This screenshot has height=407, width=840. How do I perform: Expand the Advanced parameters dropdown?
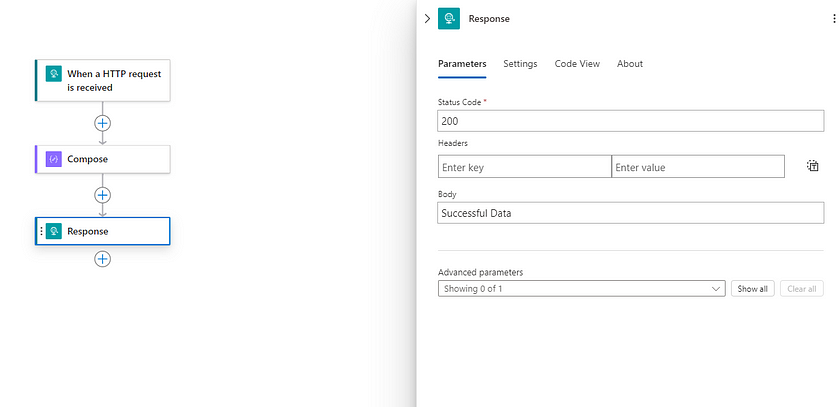point(581,289)
